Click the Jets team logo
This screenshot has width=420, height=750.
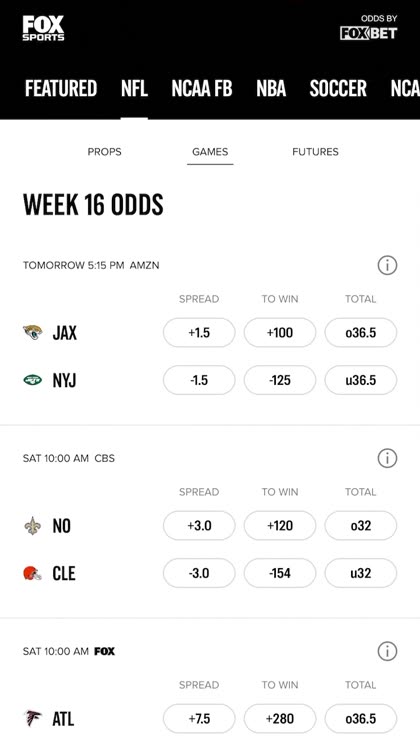tap(33, 380)
